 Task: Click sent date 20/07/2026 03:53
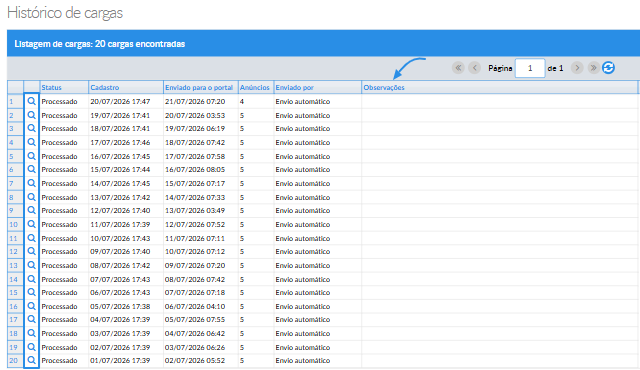[195, 115]
